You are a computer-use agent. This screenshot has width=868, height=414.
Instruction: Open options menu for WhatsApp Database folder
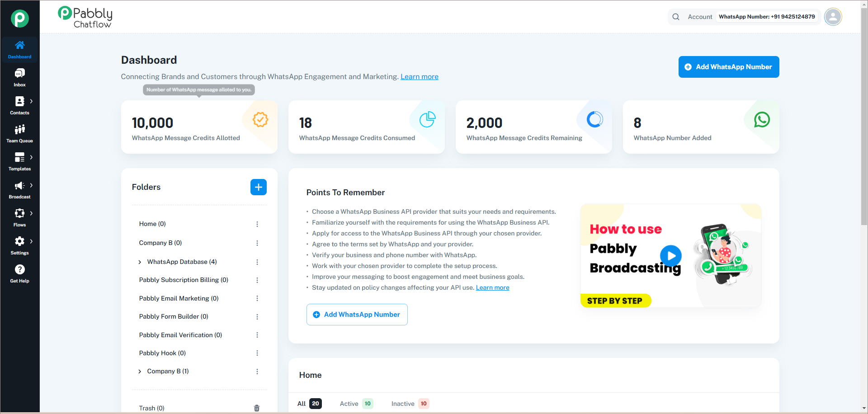click(x=257, y=262)
